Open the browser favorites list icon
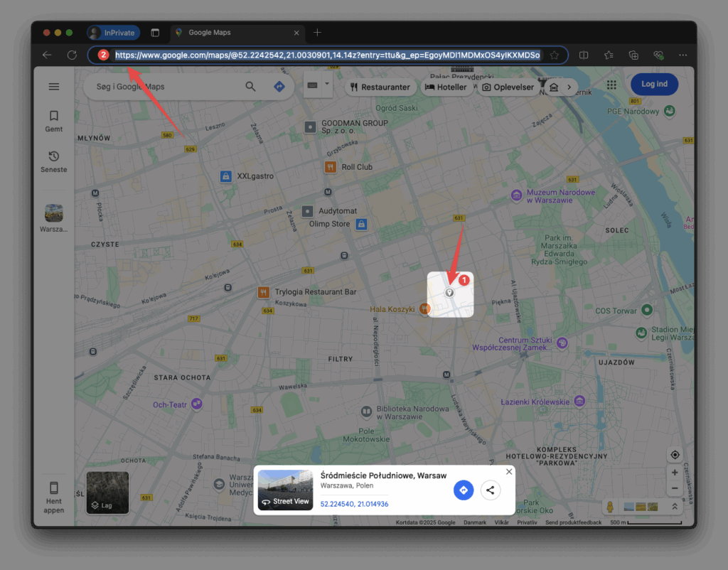The width and height of the screenshot is (728, 570). coord(609,55)
